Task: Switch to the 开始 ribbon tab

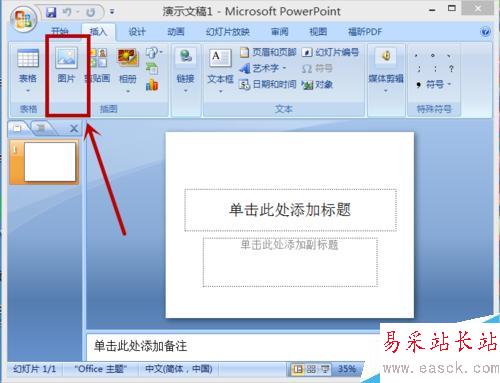Action: click(x=60, y=32)
